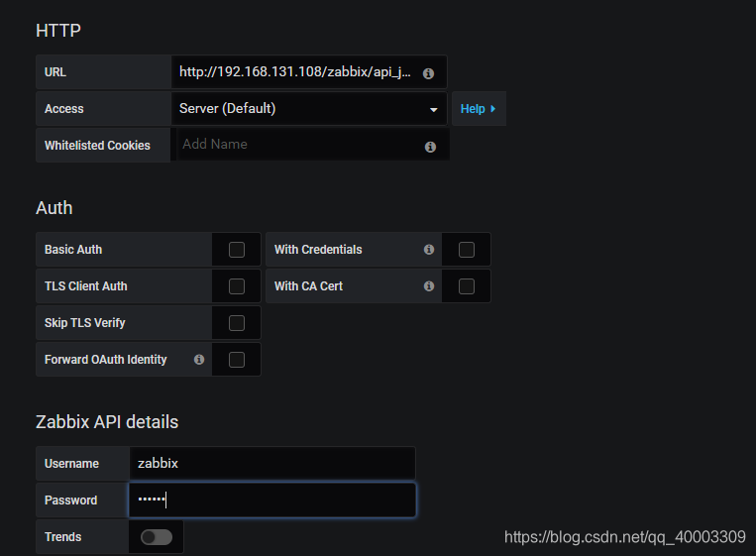Click the Auth section heading
756x556 pixels.
54,208
